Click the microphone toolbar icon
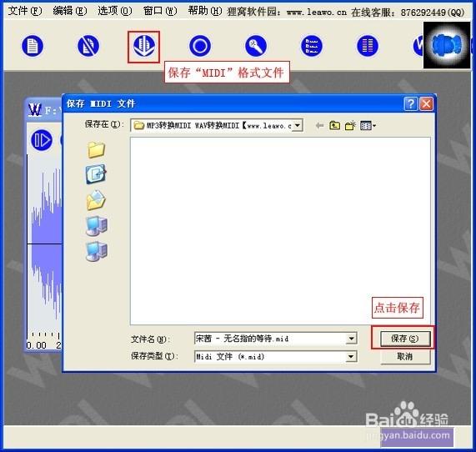 click(256, 46)
